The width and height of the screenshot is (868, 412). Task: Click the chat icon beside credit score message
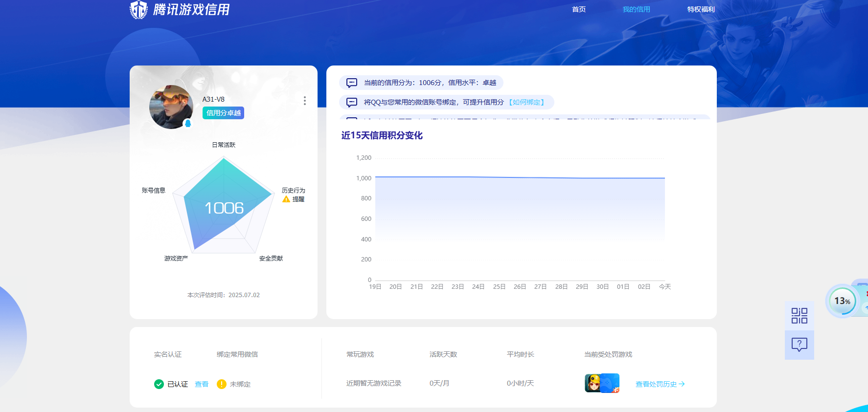point(352,83)
